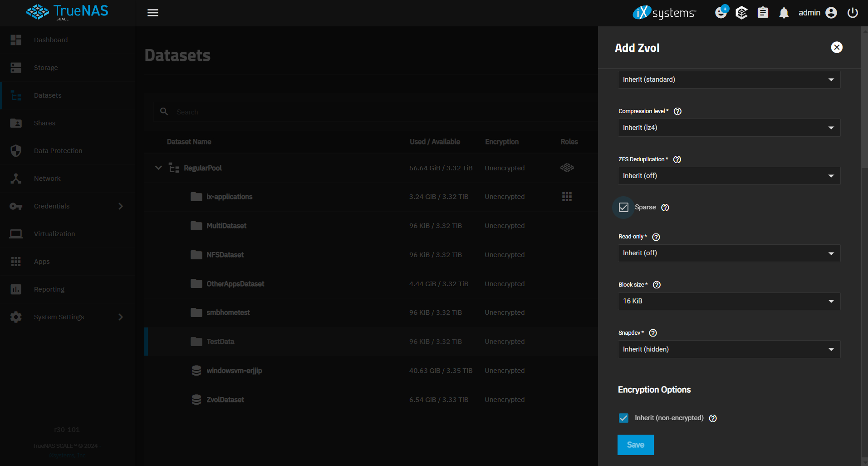868x466 pixels.
Task: Open the Read-only dropdown
Action: 729,253
